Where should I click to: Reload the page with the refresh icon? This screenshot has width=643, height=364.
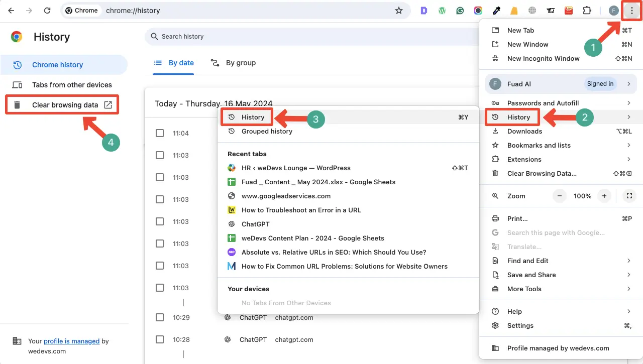click(x=47, y=11)
